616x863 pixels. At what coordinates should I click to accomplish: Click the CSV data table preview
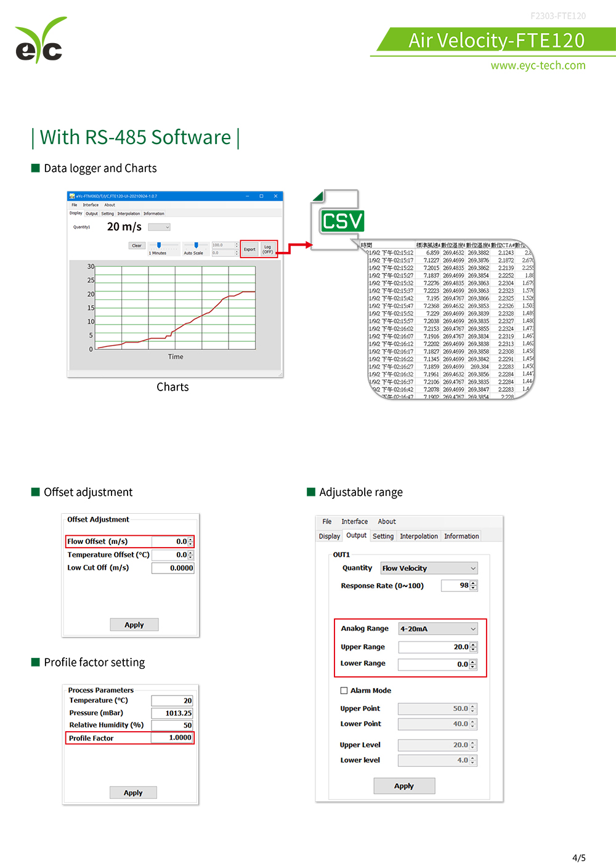tap(451, 320)
